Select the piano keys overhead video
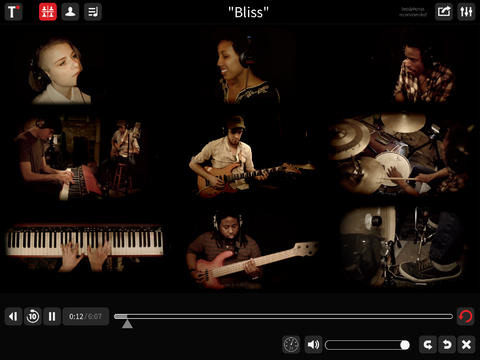Viewport: 480px width, 360px height. click(x=85, y=247)
